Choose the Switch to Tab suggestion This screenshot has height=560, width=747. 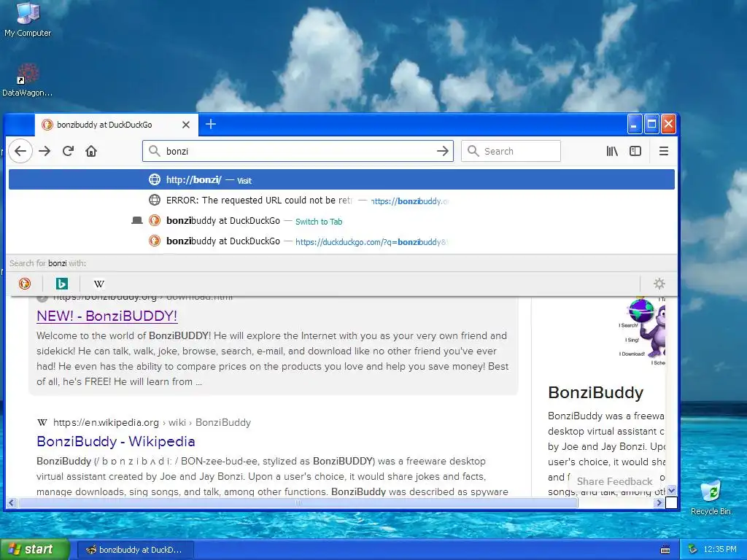(x=341, y=221)
